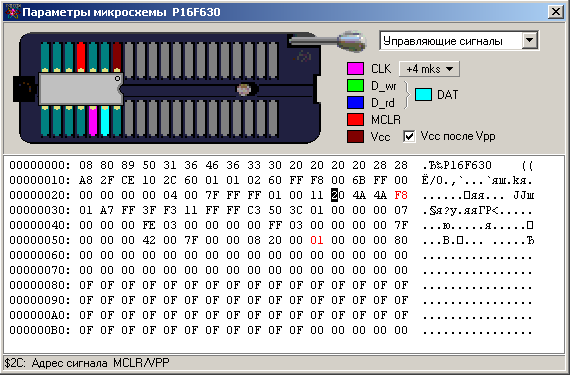This screenshot has width=570, height=375.
Task: Click the dark red Vcc pin on the socket
Action: (x=117, y=57)
